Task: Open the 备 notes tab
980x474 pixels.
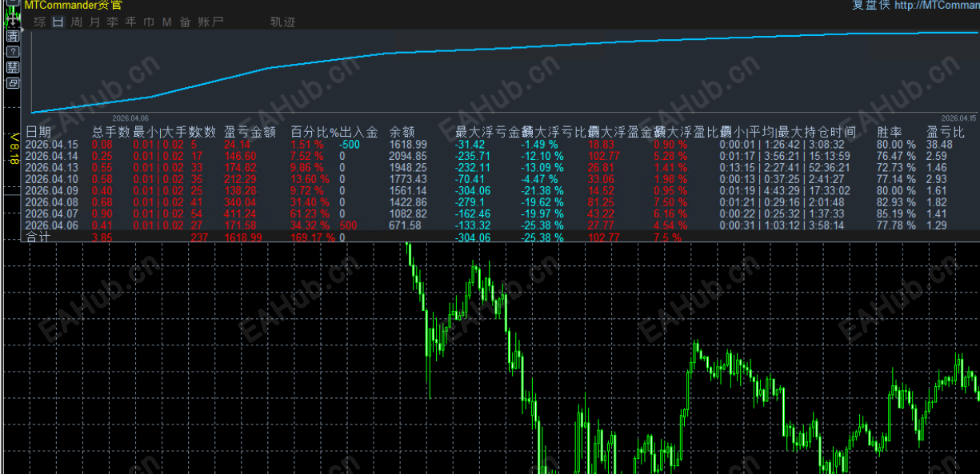Action: 185,22
